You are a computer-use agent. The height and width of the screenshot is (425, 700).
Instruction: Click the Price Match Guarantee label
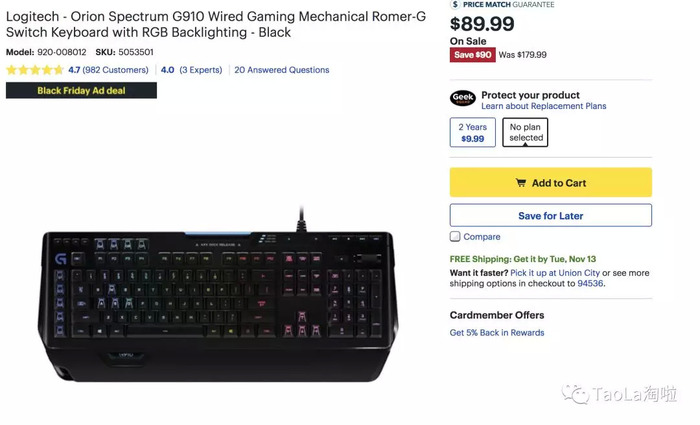[508, 5]
